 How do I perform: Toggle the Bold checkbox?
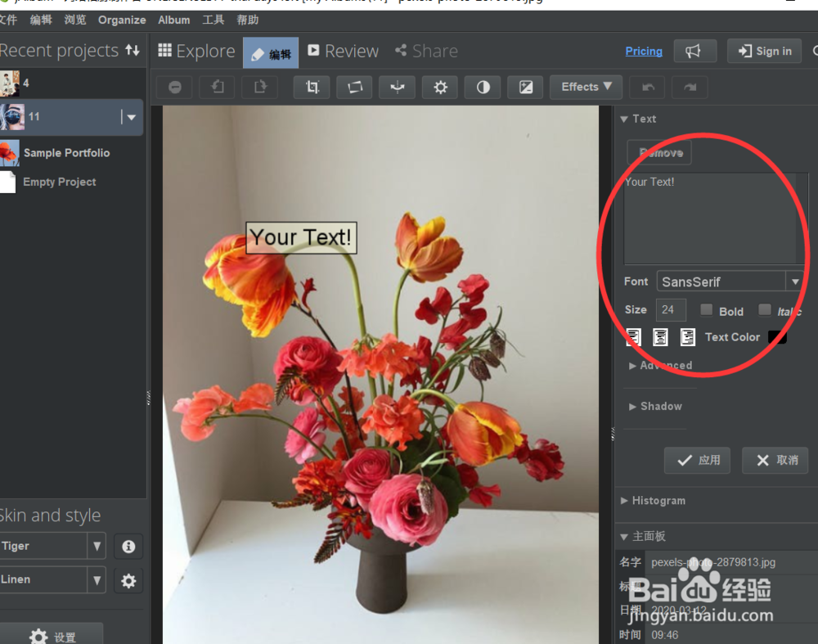[x=707, y=310]
